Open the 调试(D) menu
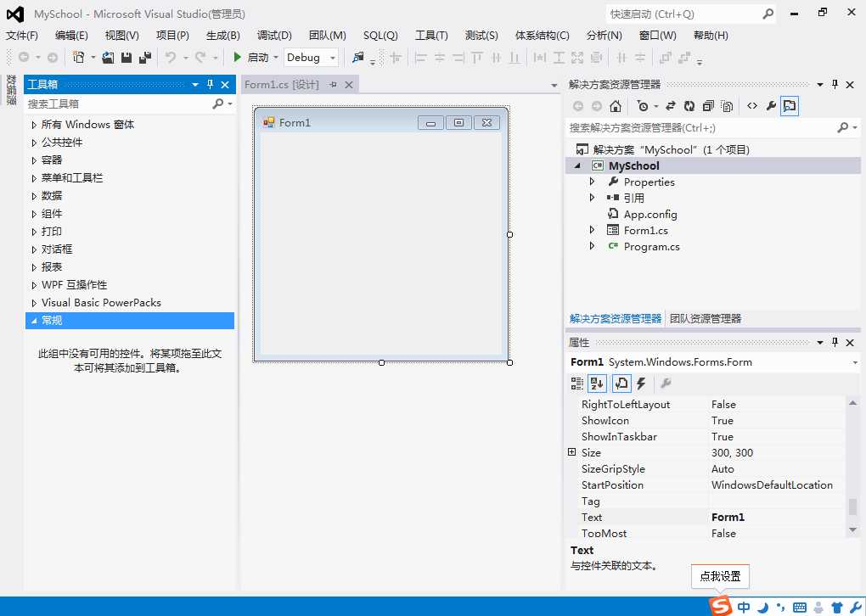This screenshot has width=866, height=616. click(x=274, y=36)
